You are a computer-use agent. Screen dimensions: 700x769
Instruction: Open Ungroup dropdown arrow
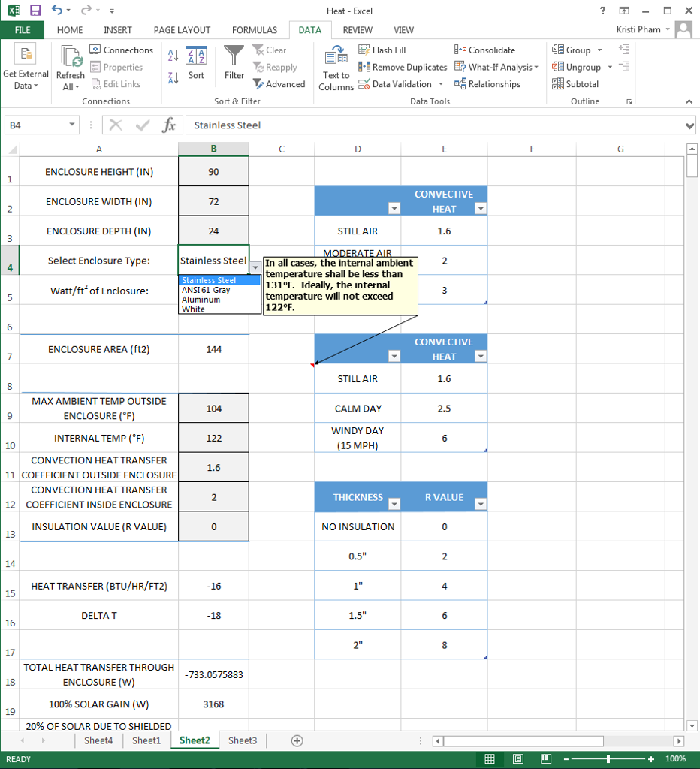[x=610, y=67]
